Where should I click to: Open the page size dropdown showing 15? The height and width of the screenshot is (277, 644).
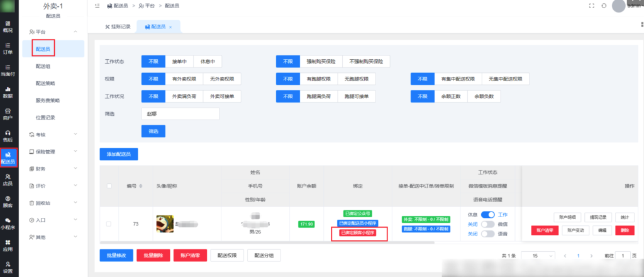(x=538, y=256)
